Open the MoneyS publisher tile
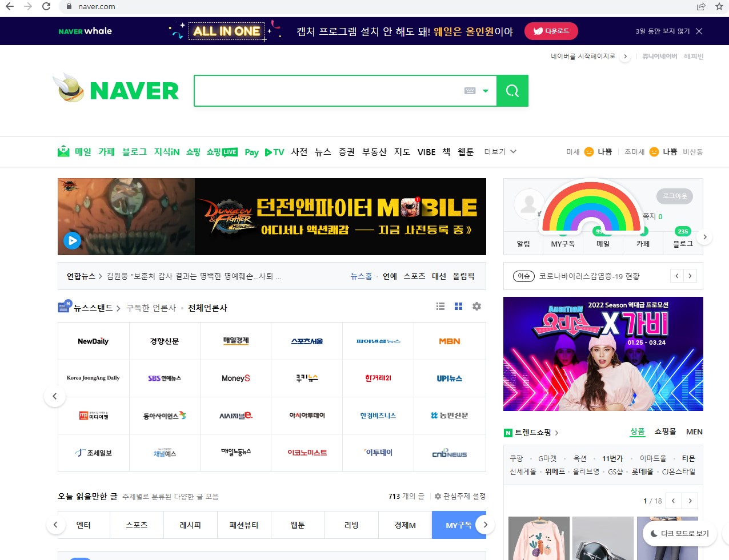Screen dimensions: 729x560 coord(235,378)
